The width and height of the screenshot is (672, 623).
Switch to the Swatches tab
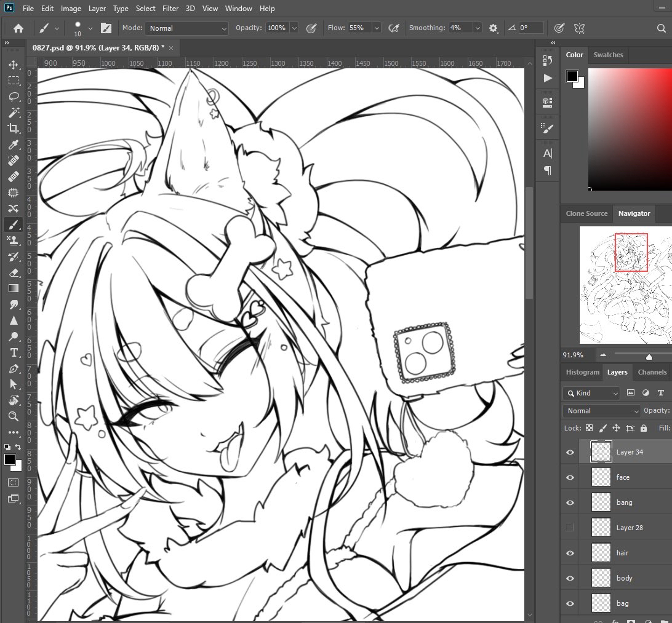point(607,55)
